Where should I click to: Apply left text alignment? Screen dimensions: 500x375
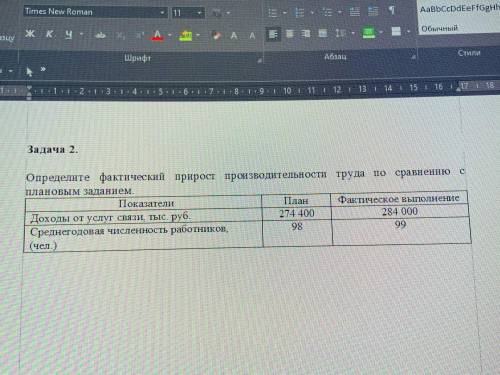coord(273,34)
